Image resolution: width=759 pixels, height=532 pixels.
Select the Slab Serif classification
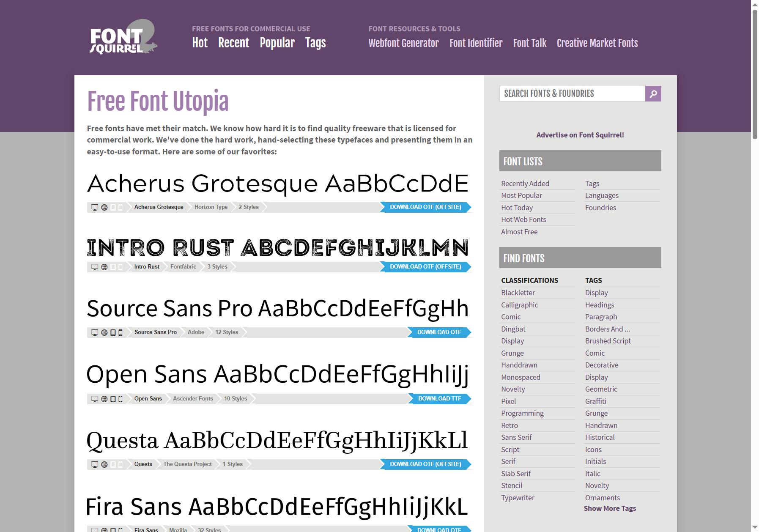[x=515, y=474]
